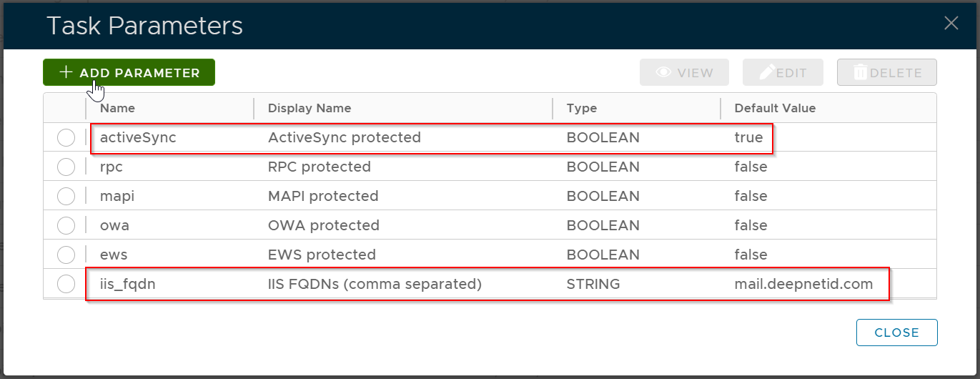
Task: Choose the mapi row radio button
Action: tap(66, 196)
